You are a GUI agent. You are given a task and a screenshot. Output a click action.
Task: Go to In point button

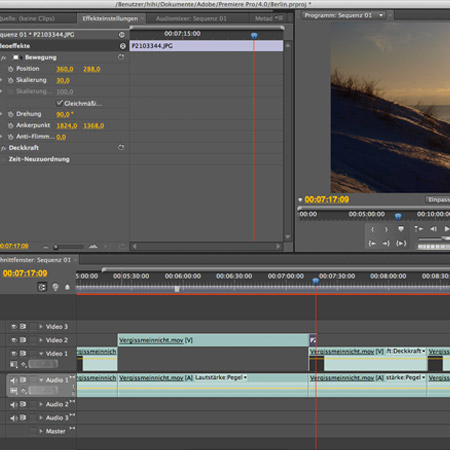pos(372,243)
